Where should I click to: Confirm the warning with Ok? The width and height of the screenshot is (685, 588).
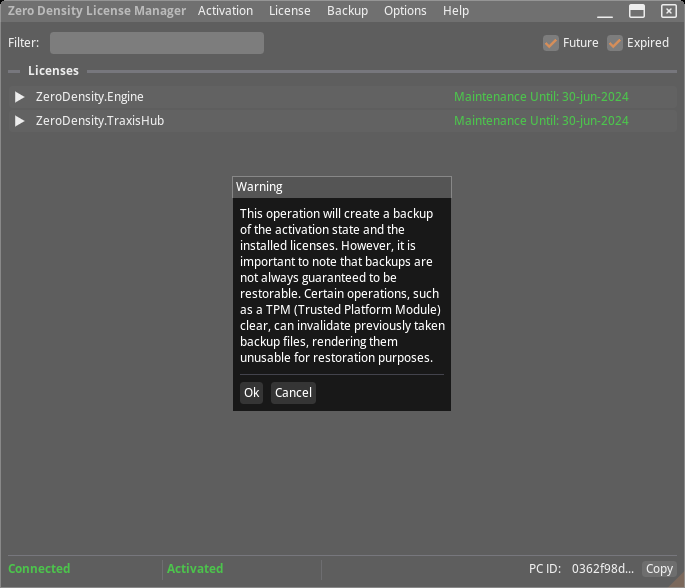pyautogui.click(x=251, y=393)
